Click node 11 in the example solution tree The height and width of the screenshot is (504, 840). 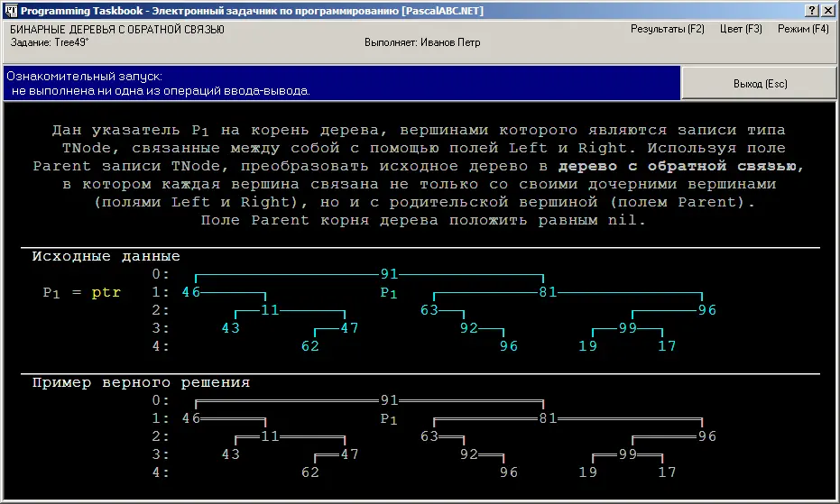coord(270,436)
